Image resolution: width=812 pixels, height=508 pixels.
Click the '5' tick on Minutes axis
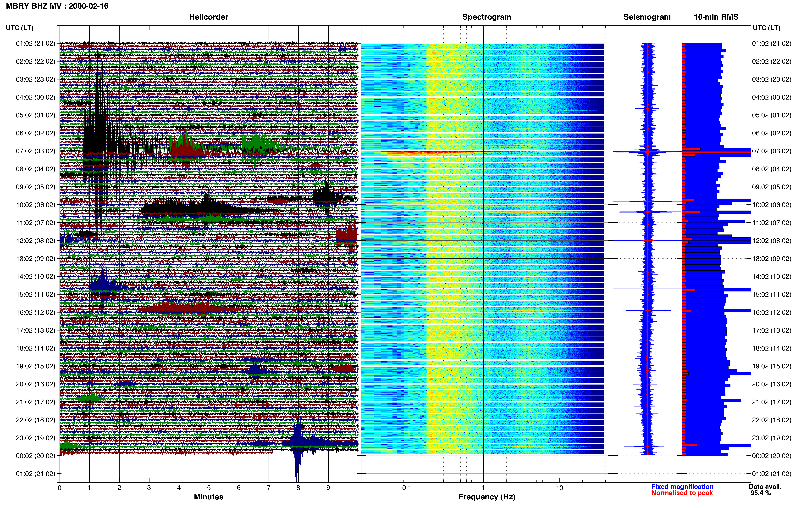[209, 487]
